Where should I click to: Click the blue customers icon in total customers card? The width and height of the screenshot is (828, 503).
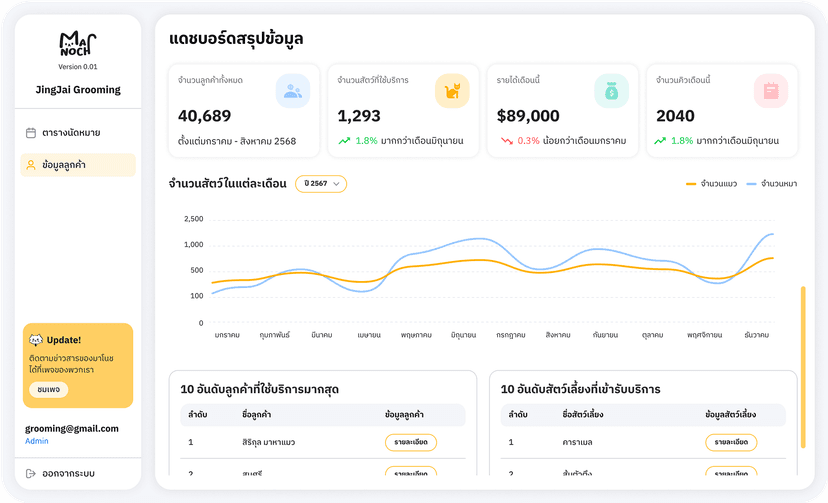pos(292,91)
